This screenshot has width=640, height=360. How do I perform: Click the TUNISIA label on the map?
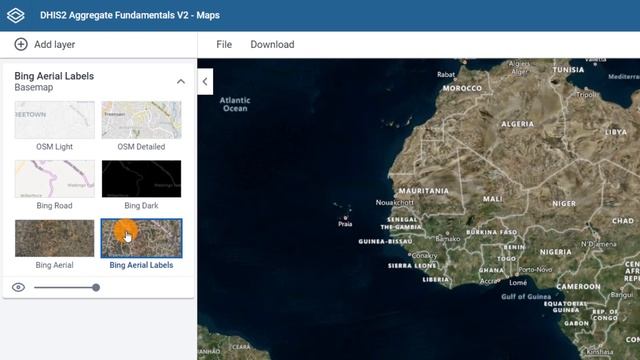click(x=568, y=70)
